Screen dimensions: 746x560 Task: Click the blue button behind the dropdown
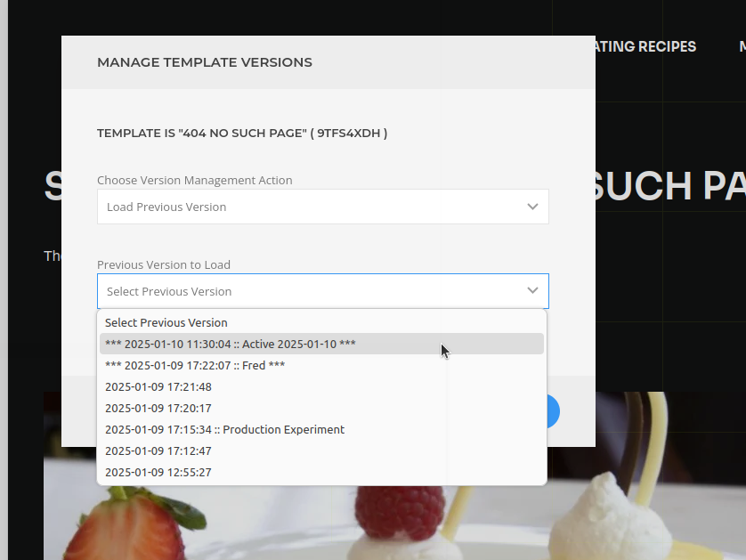click(x=554, y=411)
